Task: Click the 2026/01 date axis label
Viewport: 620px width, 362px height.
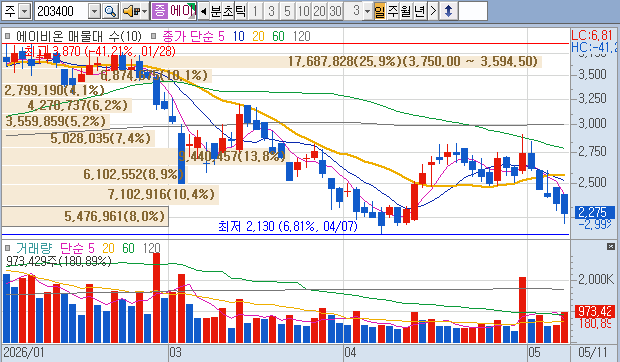Action: (x=23, y=352)
